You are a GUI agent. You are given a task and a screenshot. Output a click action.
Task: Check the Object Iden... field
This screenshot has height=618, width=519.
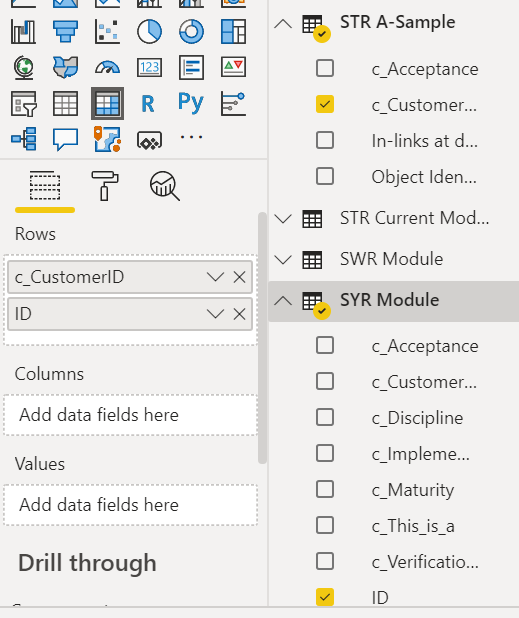[325, 176]
